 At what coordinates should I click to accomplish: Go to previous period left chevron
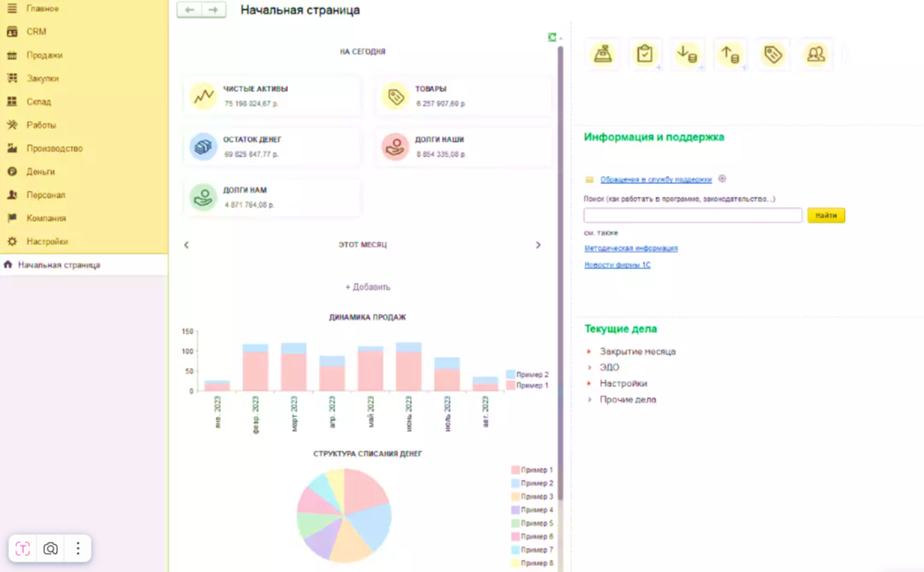click(x=187, y=245)
